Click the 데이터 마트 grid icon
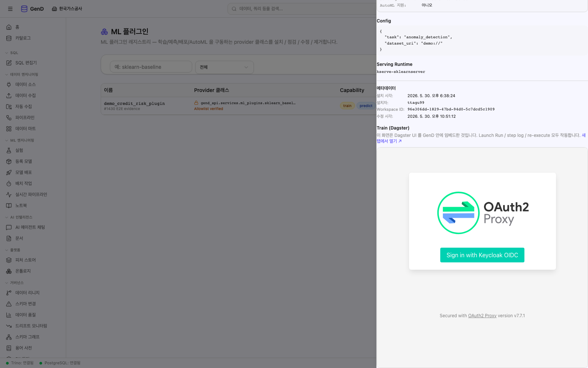Image resolution: width=588 pixels, height=368 pixels. [9, 129]
